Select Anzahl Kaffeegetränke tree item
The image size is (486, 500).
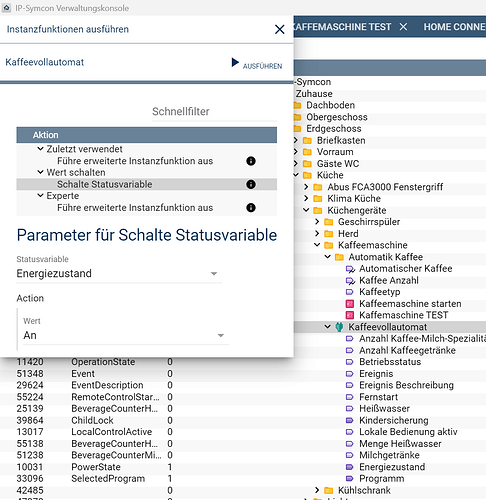(407, 350)
